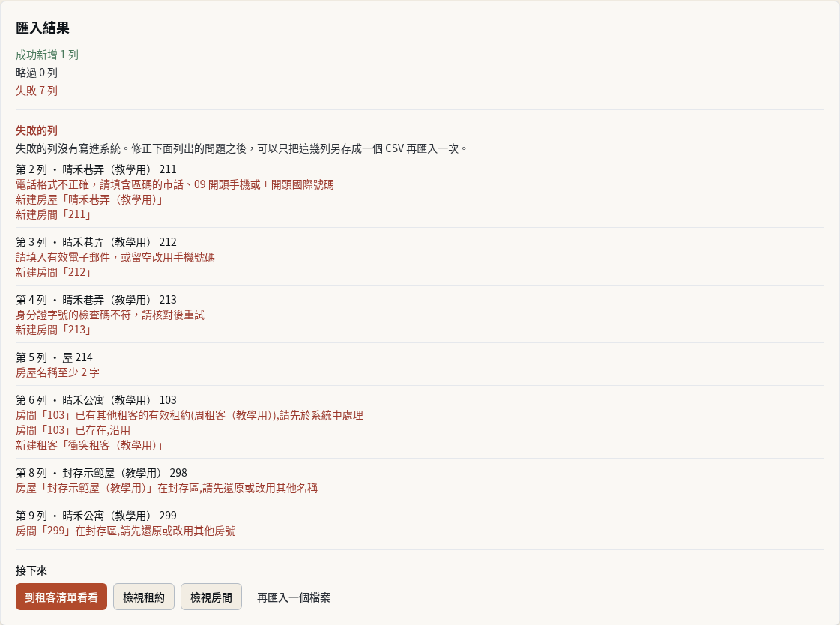Viewport: 840px width, 625px height.
Task: Click 新建房間「212」 line
Action: 53,273
